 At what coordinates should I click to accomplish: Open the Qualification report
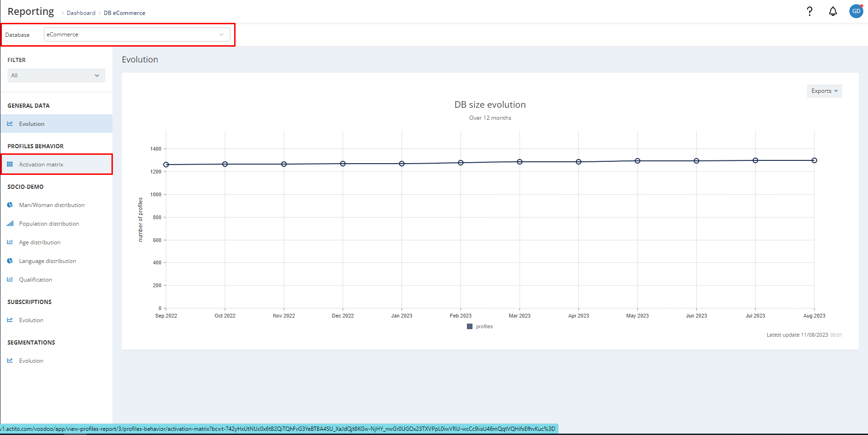point(56,279)
